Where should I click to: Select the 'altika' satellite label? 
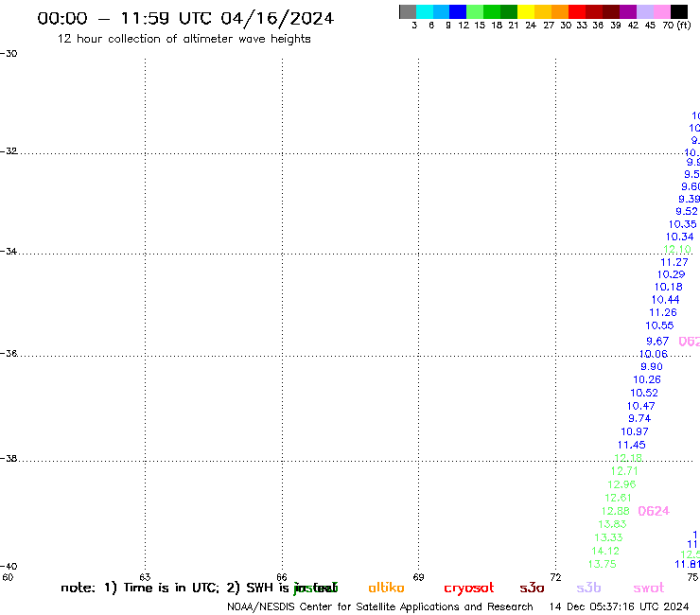click(x=386, y=588)
